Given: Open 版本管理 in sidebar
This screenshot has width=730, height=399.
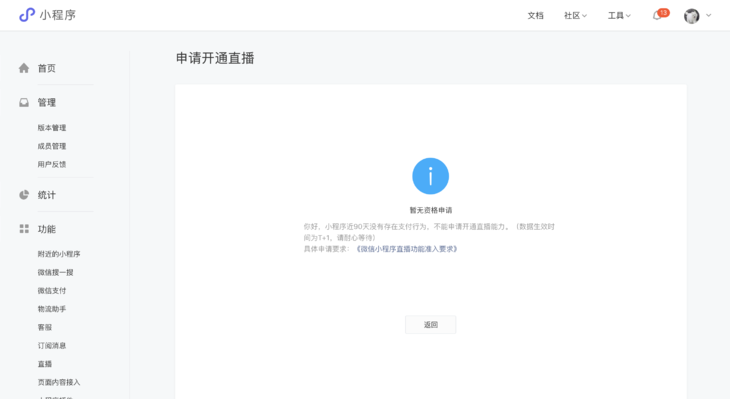Looking at the screenshot, I should (52, 128).
